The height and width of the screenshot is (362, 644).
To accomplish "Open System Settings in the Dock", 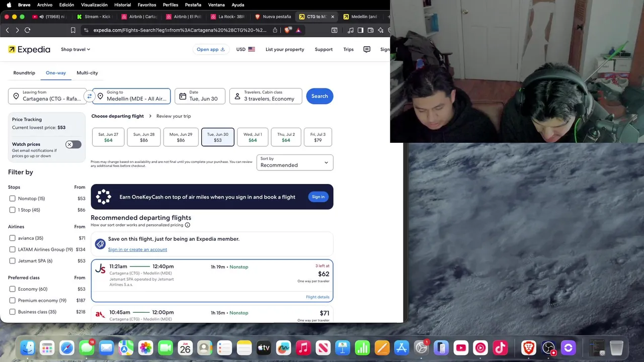I will click(421, 347).
